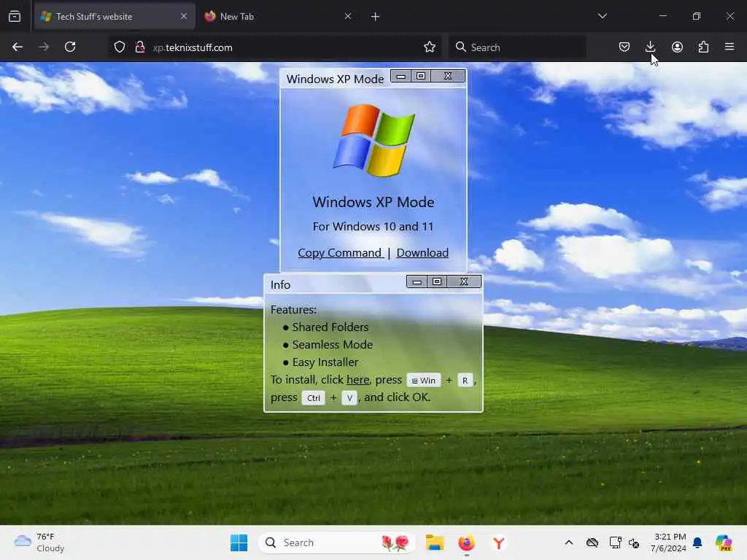This screenshot has height=560, width=747.
Task: Click the Windows XP Mode heading text
Action: [373, 202]
